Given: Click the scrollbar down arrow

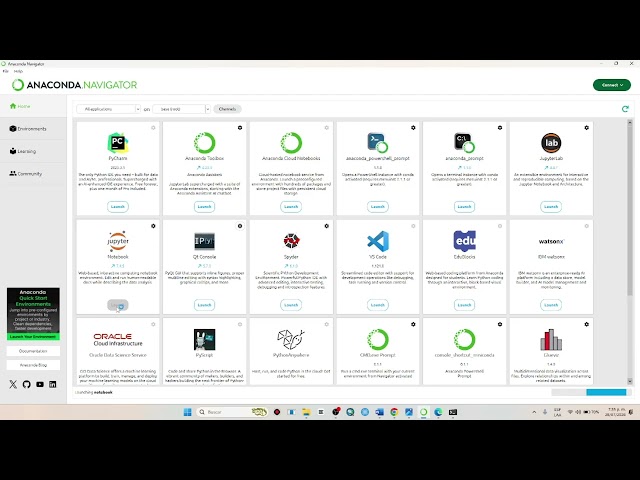Looking at the screenshot, I should (x=629, y=381).
